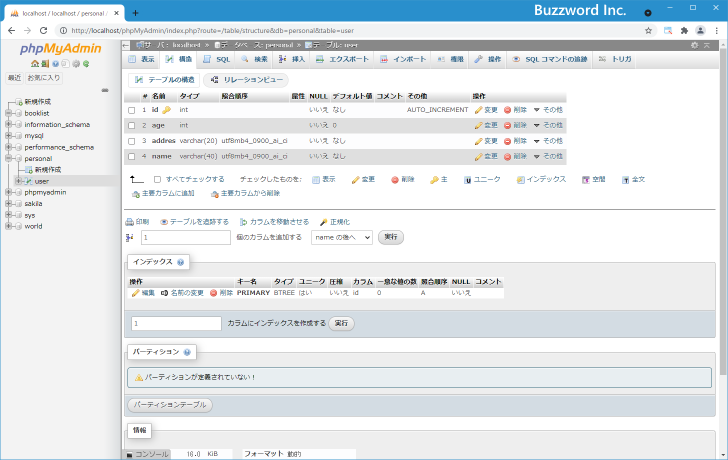Click the printer icon for 印刷

click(130, 221)
